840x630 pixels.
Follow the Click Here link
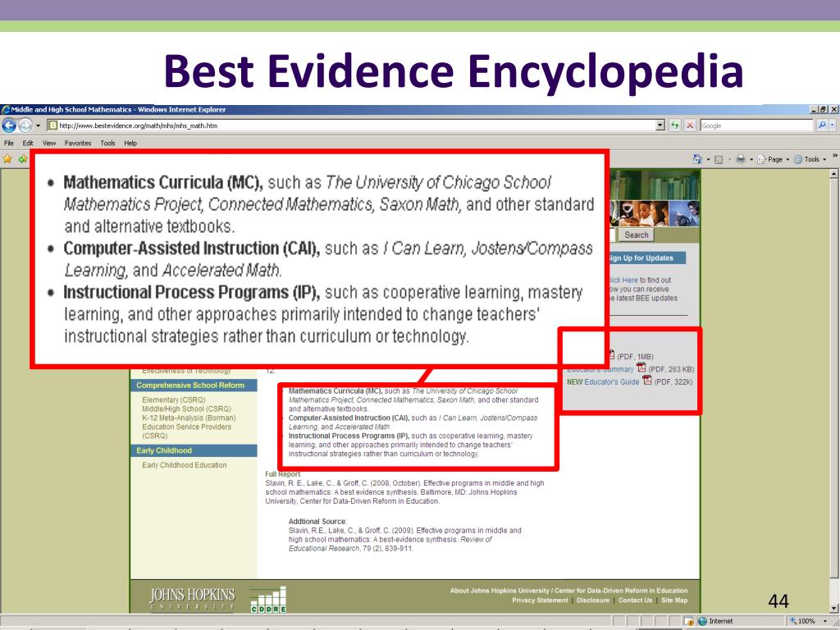tap(623, 280)
